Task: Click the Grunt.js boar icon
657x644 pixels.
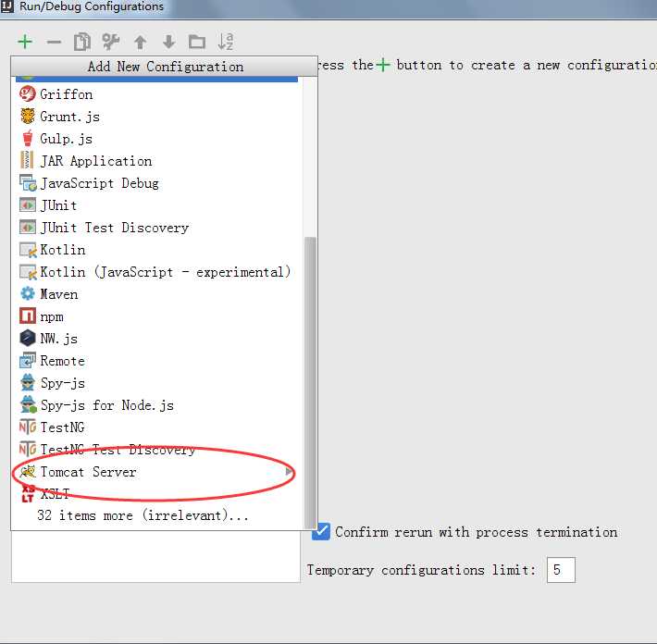Action: pyautogui.click(x=27, y=116)
